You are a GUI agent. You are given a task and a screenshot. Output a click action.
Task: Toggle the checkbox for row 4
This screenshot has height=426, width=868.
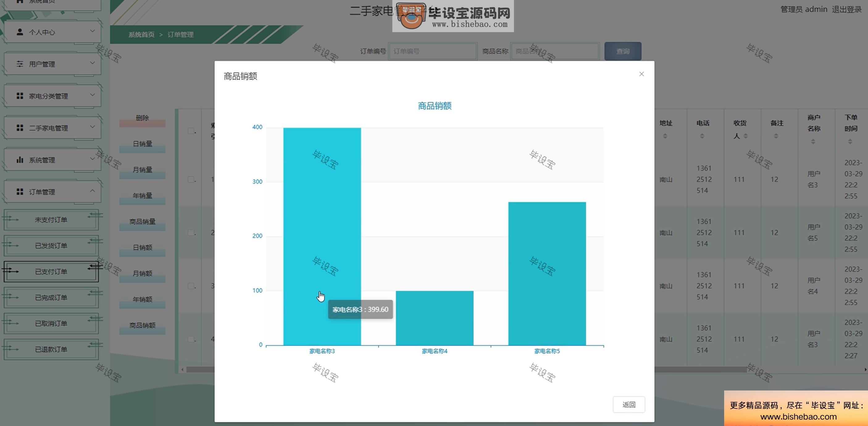click(x=191, y=339)
